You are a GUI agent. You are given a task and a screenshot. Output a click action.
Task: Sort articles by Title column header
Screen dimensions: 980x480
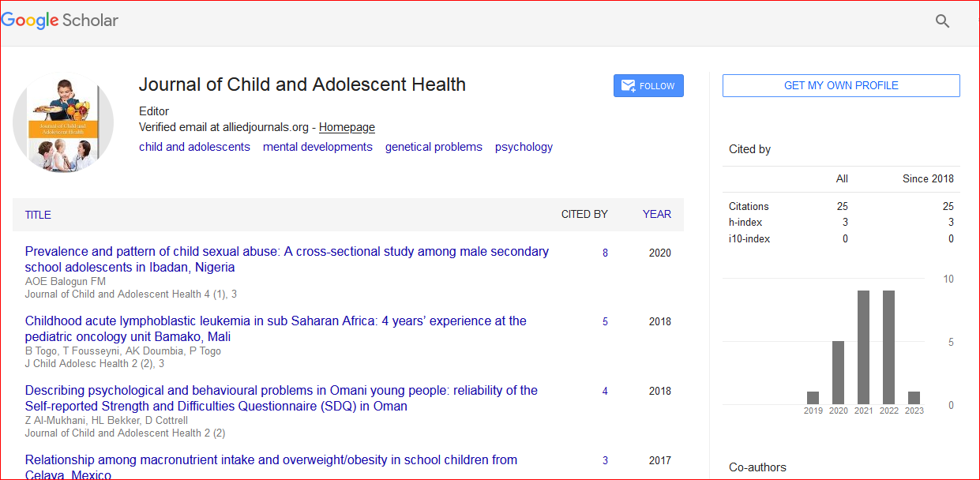(38, 215)
